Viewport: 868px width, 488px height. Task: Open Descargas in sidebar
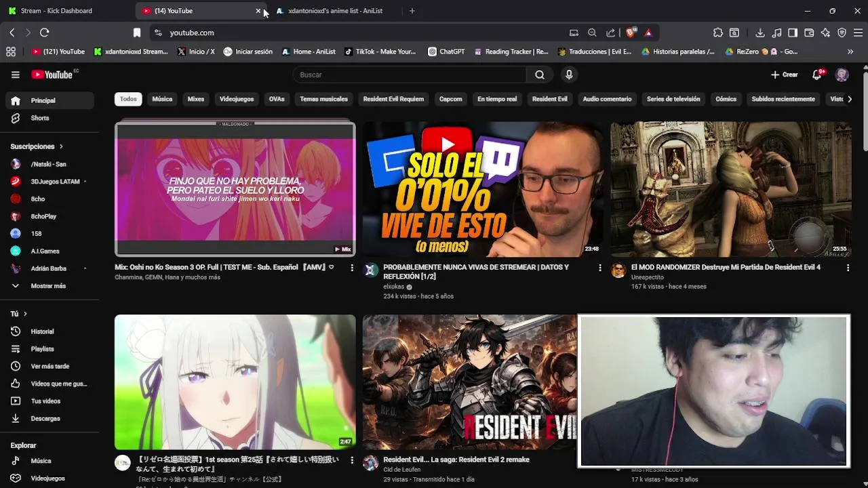pos(50,418)
